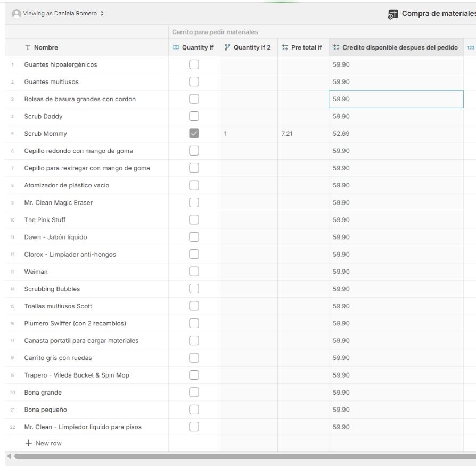Click the number-type icon in last column
Viewport: 476px width, 466px height.
coord(470,47)
